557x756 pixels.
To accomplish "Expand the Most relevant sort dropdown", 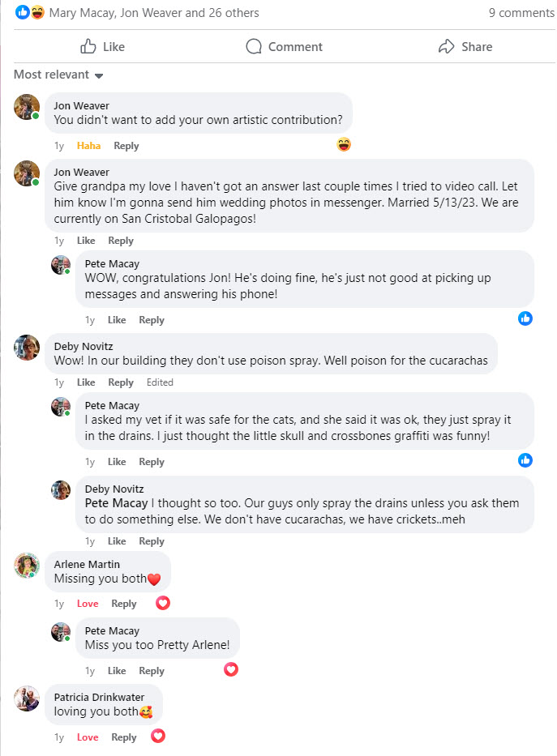I will click(58, 75).
